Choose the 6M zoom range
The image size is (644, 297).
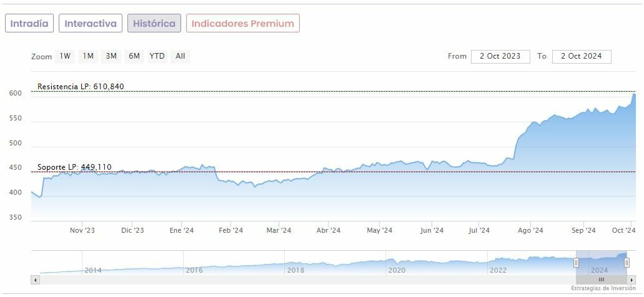click(x=134, y=56)
